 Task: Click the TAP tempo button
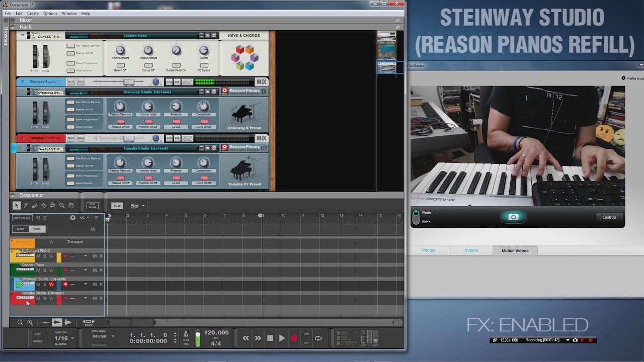coord(216,338)
